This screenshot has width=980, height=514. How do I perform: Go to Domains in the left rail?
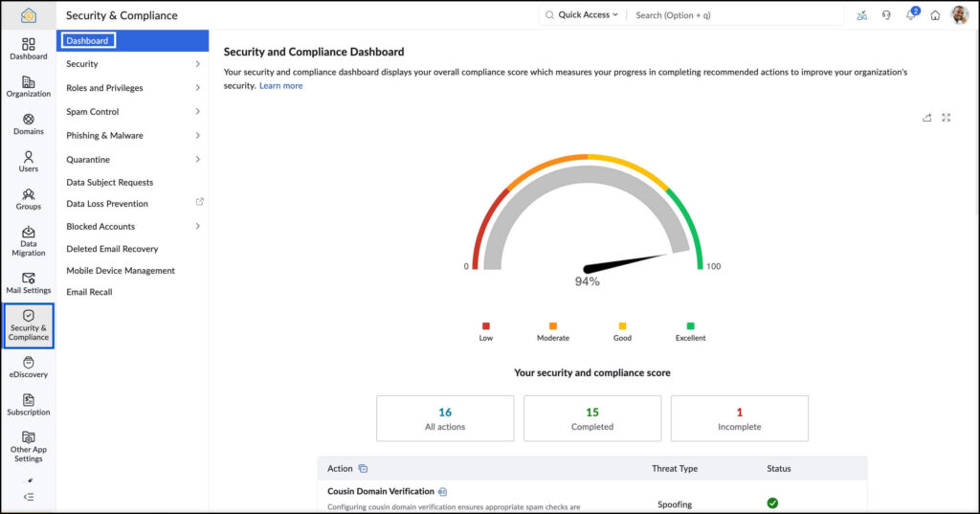pos(28,123)
